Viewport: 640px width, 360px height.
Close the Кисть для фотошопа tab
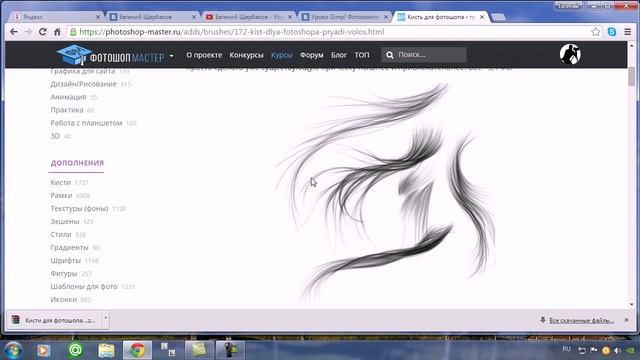pyautogui.click(x=482, y=17)
